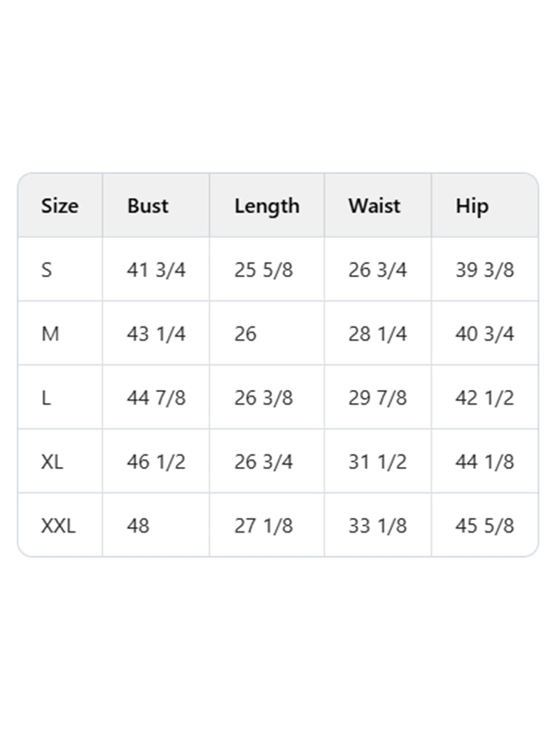This screenshot has width=560, height=735.
Task: Click waist value 28 1/4
Action: pos(377,334)
